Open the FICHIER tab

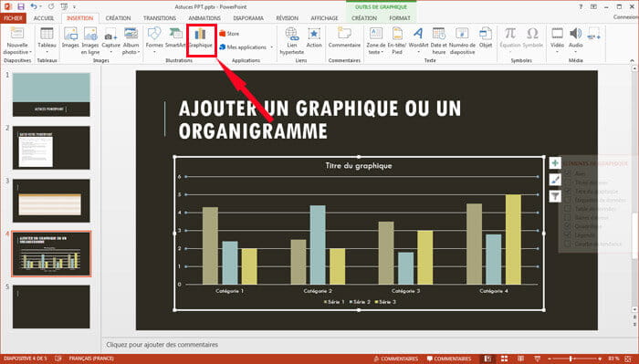[x=13, y=18]
